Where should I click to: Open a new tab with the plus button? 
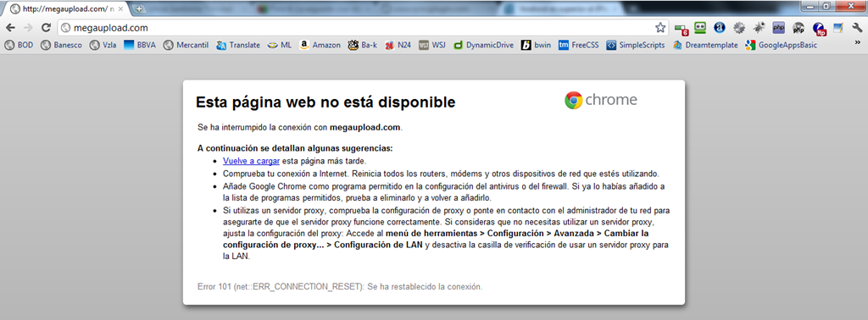(x=139, y=8)
